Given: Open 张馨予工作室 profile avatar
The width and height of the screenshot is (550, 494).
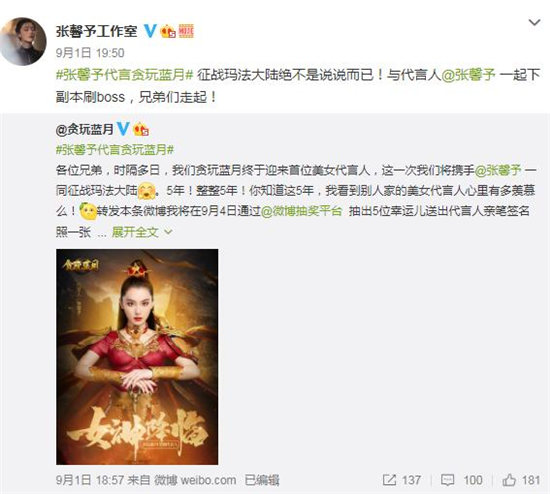Looking at the screenshot, I should point(23,41).
